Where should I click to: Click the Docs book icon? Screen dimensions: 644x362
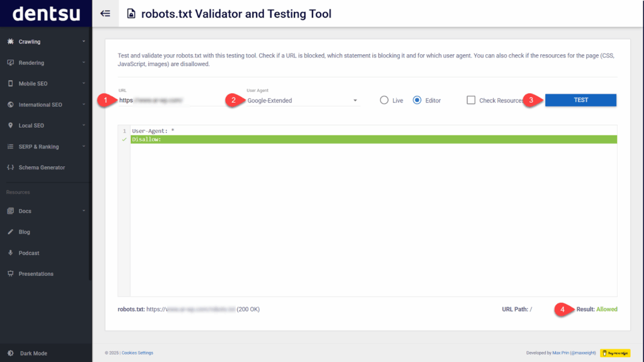pyautogui.click(x=10, y=211)
